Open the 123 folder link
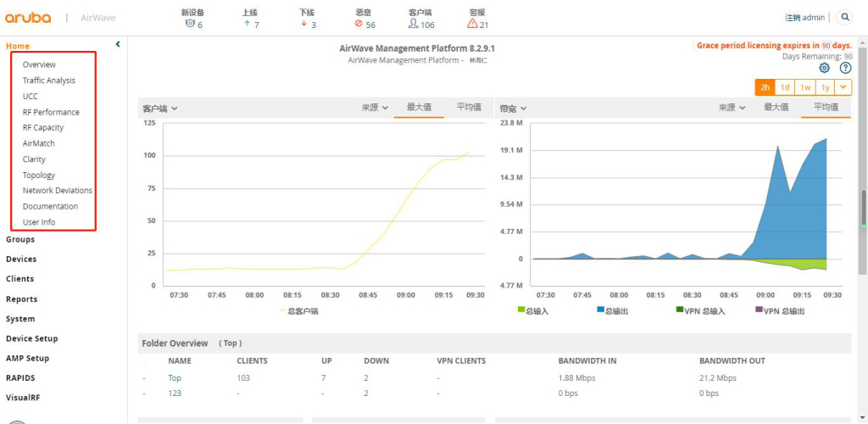 [x=175, y=393]
